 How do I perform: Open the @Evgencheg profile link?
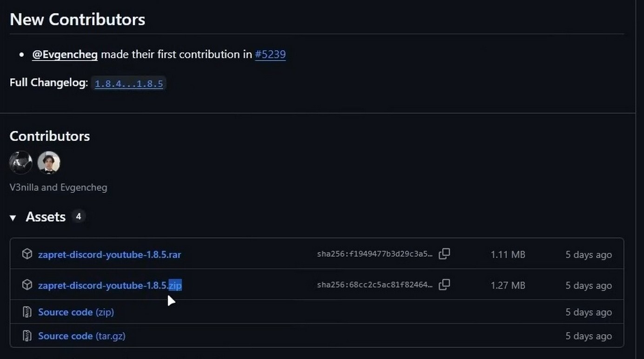pyautogui.click(x=65, y=54)
